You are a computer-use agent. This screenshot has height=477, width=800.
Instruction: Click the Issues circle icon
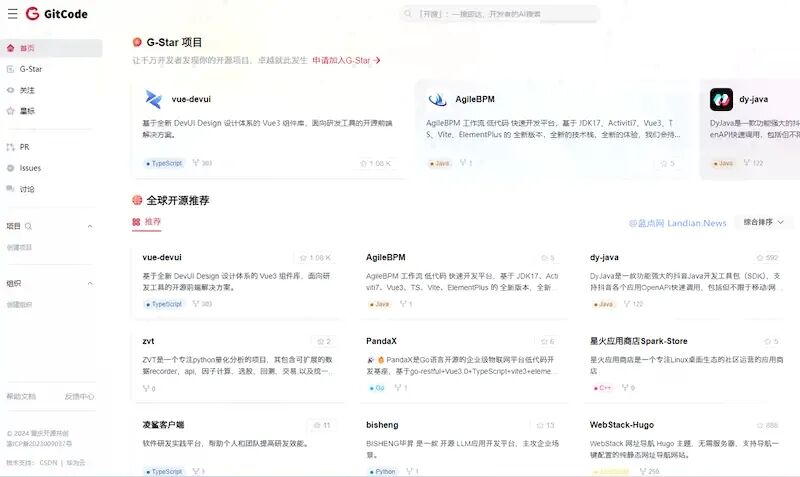[x=10, y=168]
